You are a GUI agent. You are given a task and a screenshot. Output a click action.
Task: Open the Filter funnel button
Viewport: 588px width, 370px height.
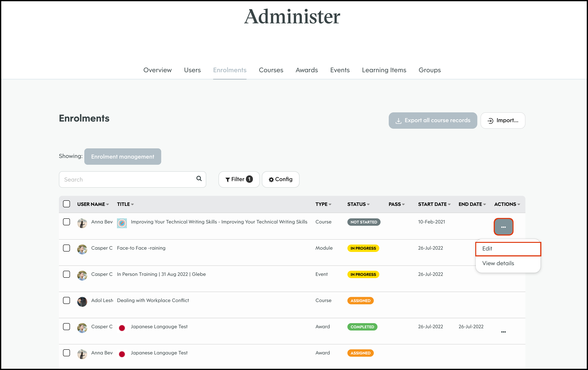coord(239,179)
